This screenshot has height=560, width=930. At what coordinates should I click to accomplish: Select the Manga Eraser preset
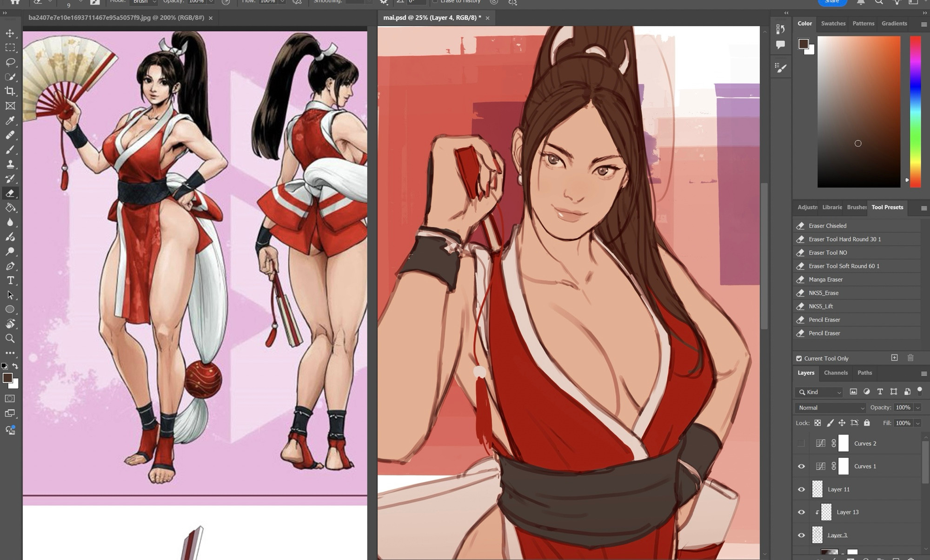click(857, 279)
